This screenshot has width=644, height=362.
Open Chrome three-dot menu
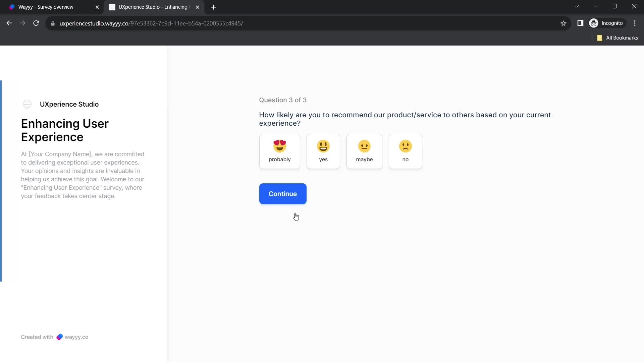635,23
